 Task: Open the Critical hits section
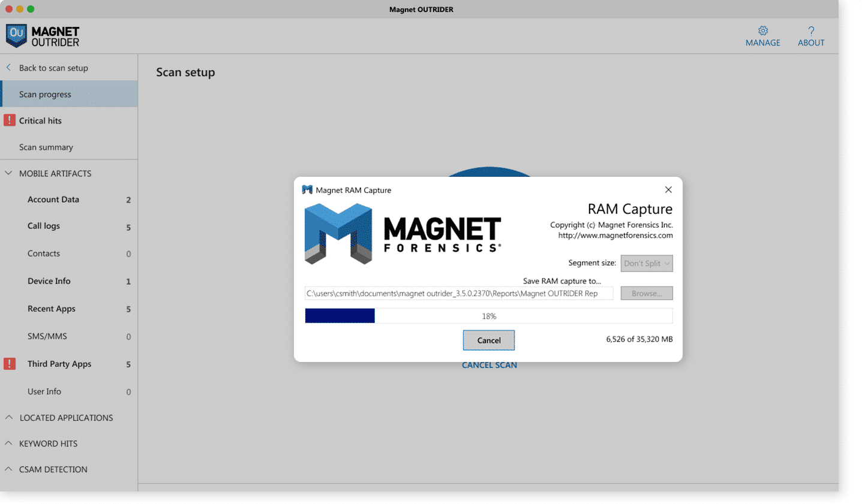coord(40,120)
